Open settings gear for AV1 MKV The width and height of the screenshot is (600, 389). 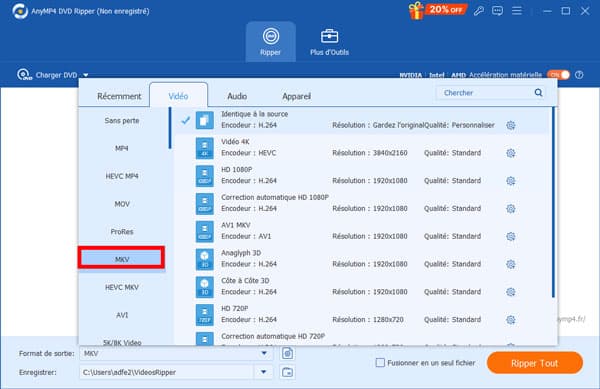[x=510, y=236]
